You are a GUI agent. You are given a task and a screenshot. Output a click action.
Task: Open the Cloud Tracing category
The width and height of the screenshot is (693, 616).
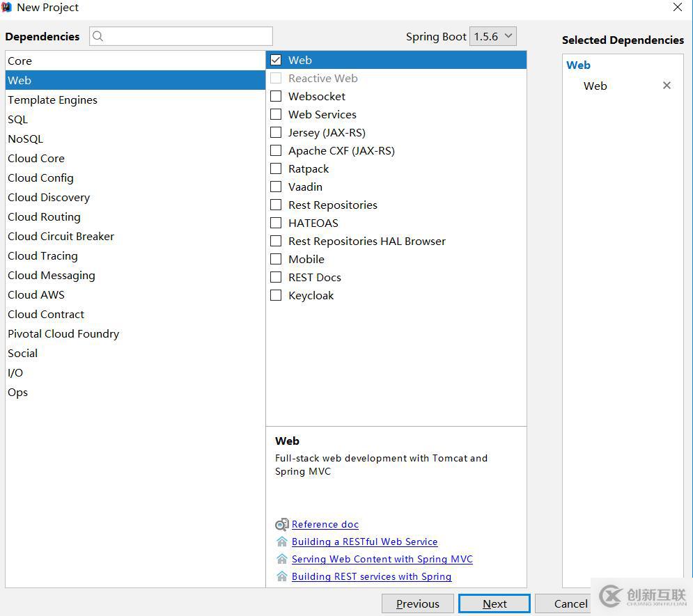[x=135, y=255]
